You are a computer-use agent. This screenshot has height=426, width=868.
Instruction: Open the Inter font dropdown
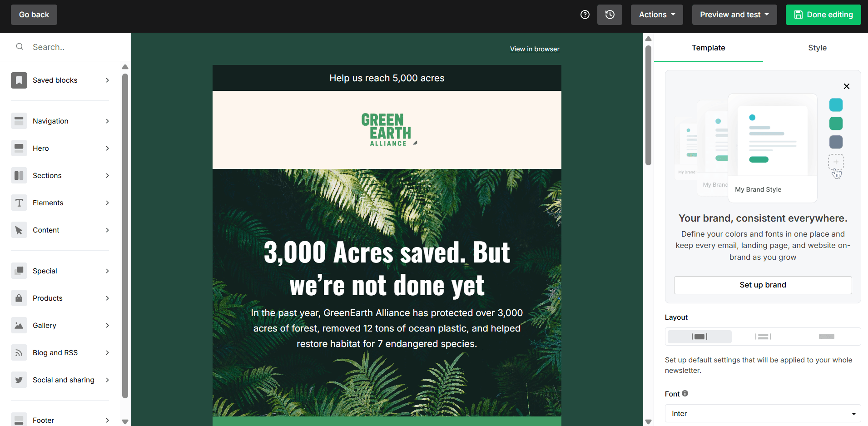click(x=763, y=413)
